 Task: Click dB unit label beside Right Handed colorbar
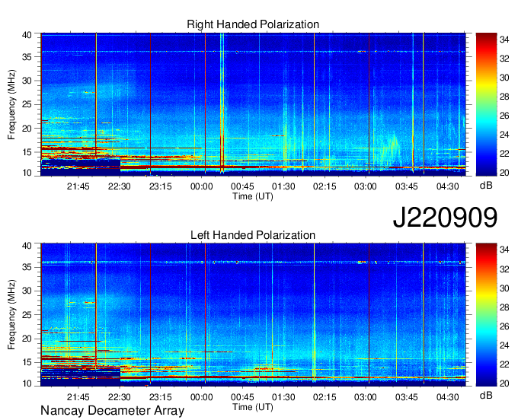pos(486,186)
